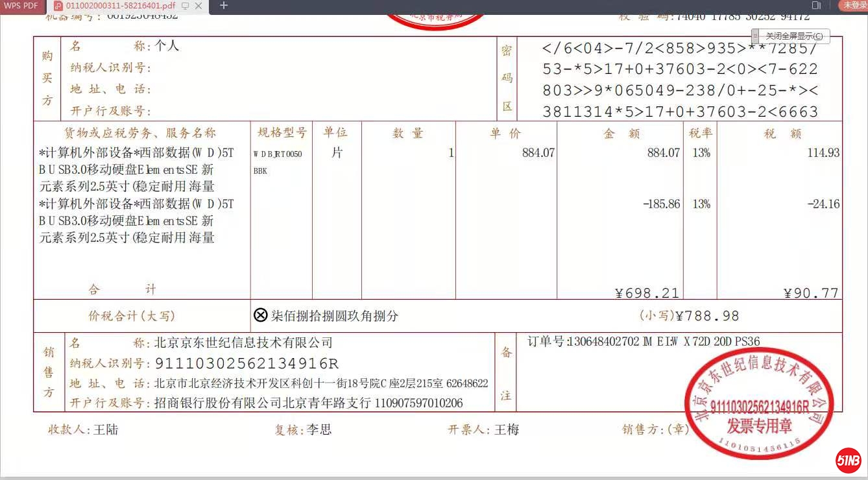Click the buyer's 地址、电话 label
Screen dimensions: 868x480
tap(111, 90)
